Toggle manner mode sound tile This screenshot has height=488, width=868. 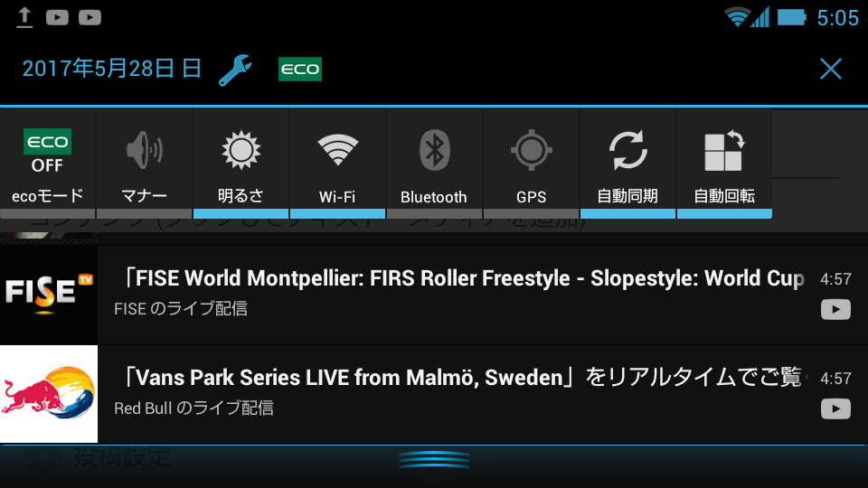click(x=145, y=164)
